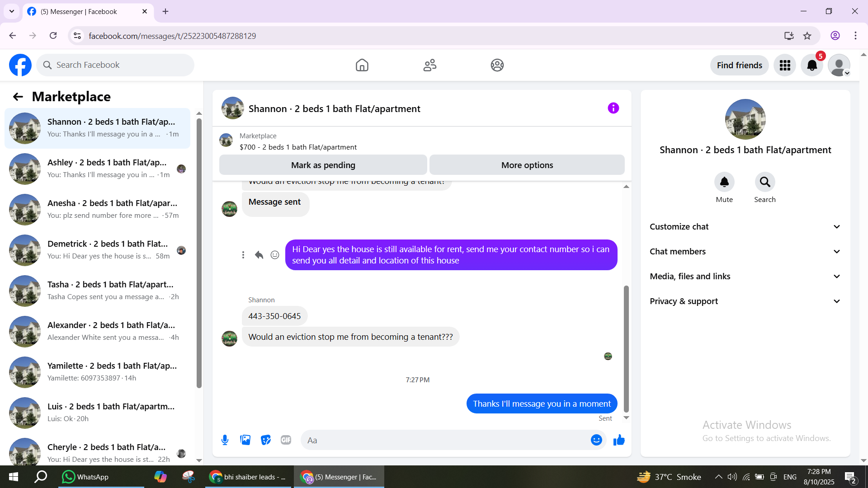Open the sticker picker icon
868x488 pixels.
[266, 440]
